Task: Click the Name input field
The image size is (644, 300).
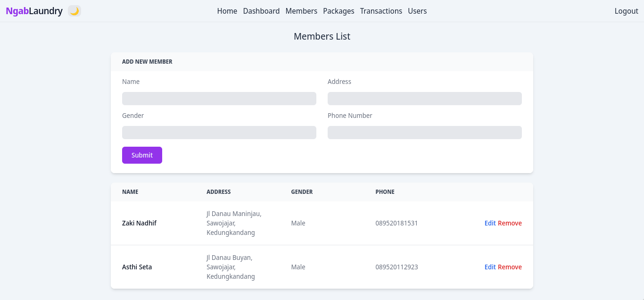Action: tap(219, 98)
